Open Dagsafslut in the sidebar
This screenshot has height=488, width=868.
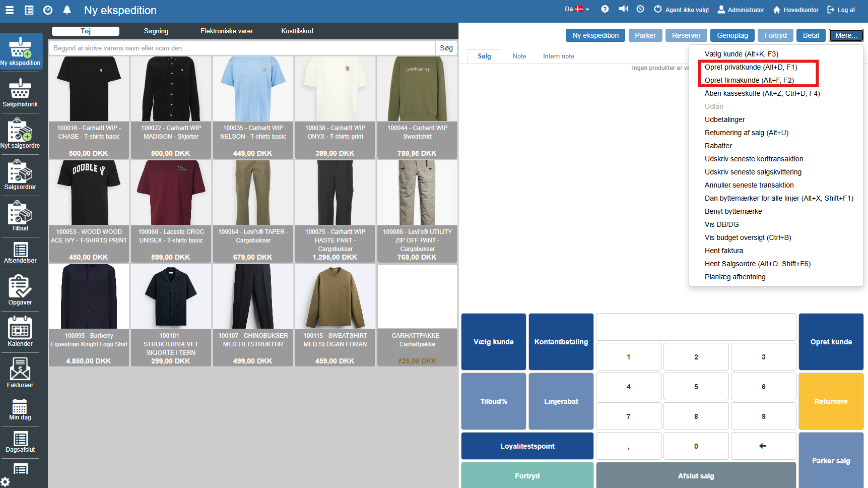click(x=20, y=442)
